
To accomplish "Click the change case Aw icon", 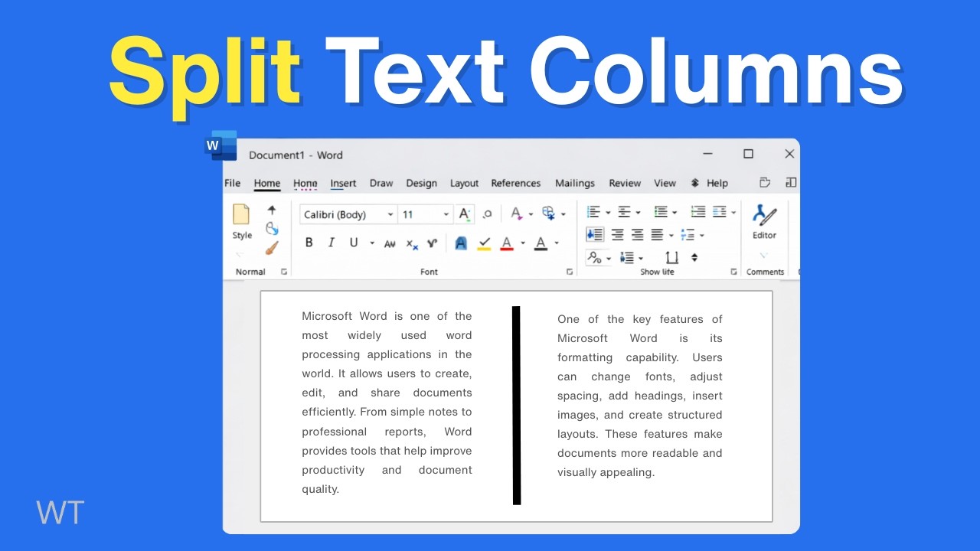I will (x=390, y=243).
